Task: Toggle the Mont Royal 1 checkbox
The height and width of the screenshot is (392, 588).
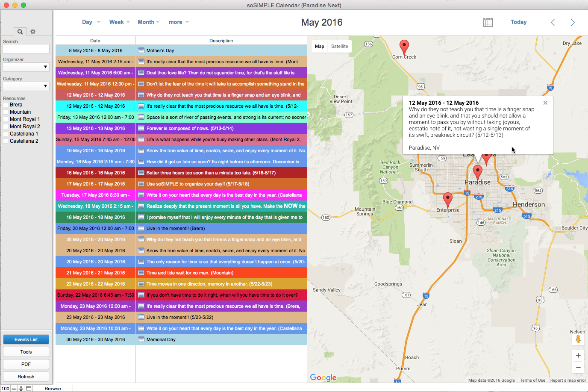Action: (x=6, y=119)
